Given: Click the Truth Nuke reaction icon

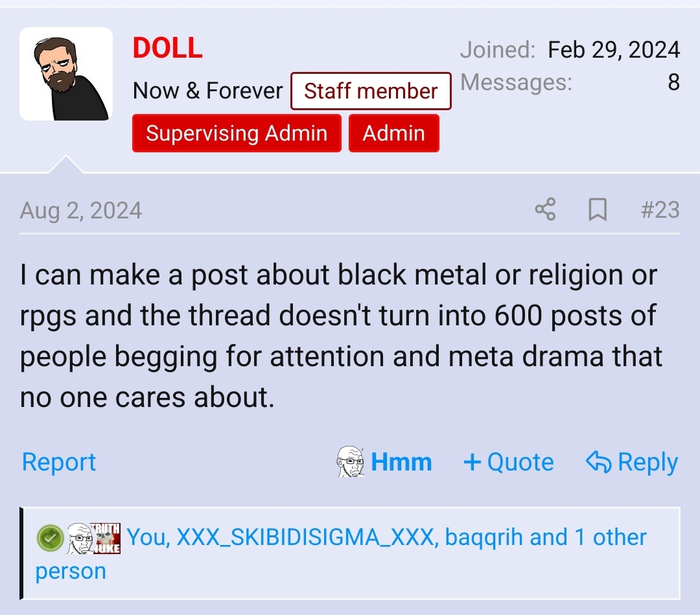Looking at the screenshot, I should (106, 539).
